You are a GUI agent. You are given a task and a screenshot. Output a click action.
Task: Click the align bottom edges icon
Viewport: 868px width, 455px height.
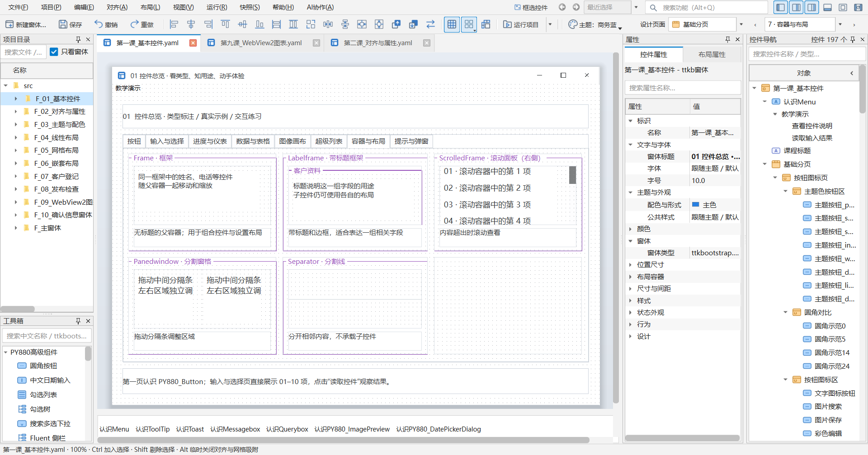tap(259, 24)
